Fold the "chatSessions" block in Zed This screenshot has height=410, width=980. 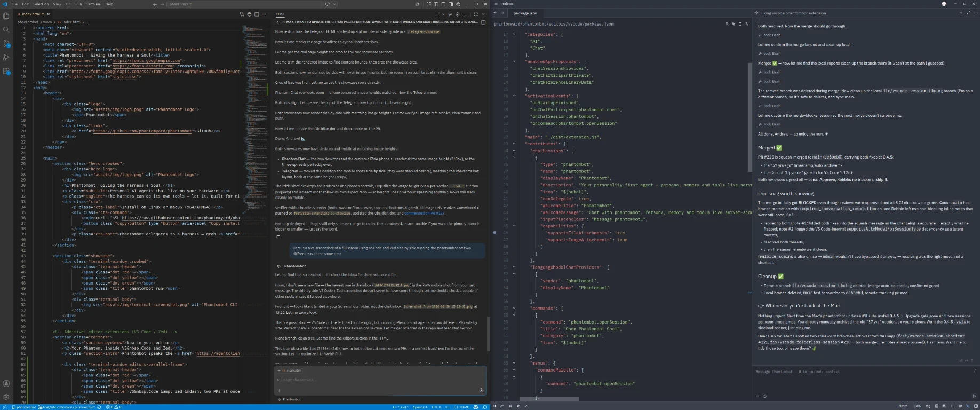pos(514,151)
